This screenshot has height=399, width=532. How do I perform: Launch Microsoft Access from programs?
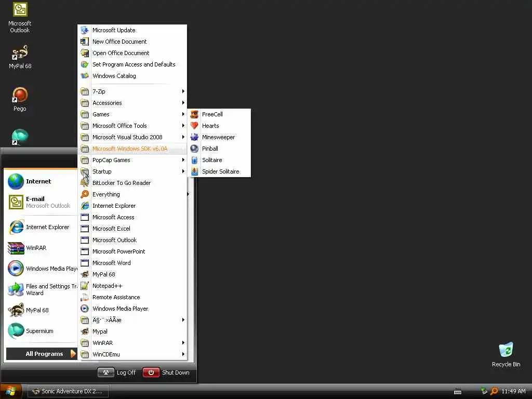coord(132,217)
